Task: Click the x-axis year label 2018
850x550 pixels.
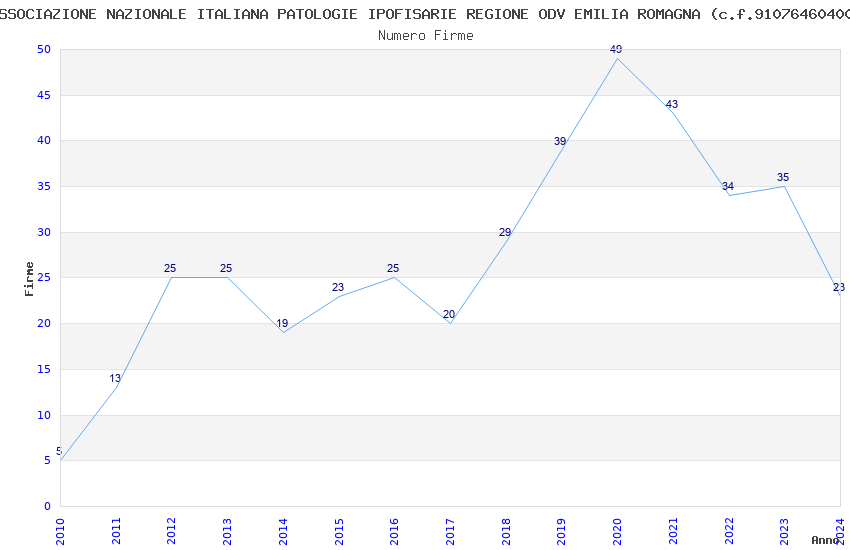Action: click(506, 531)
